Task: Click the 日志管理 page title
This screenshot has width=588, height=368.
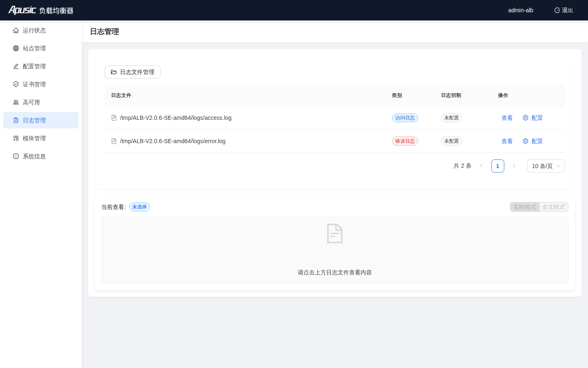Action: click(x=105, y=31)
